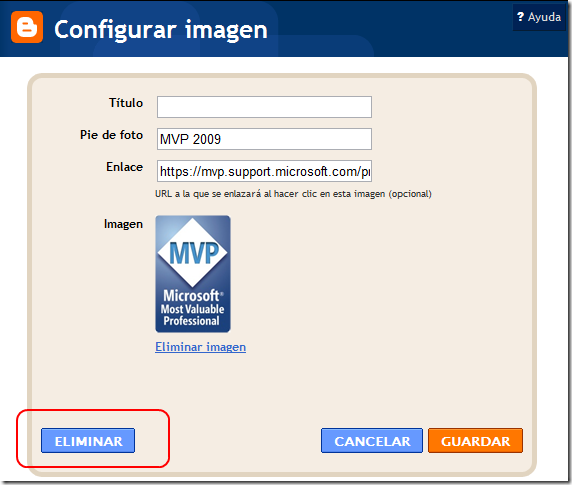Click the MVP diamond inside badge
572x485 pixels.
point(193,252)
